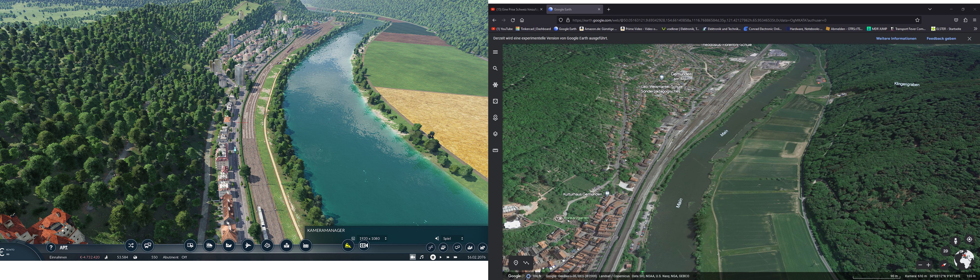Open a new browser tab
The height and width of the screenshot is (280, 980).
609,9
